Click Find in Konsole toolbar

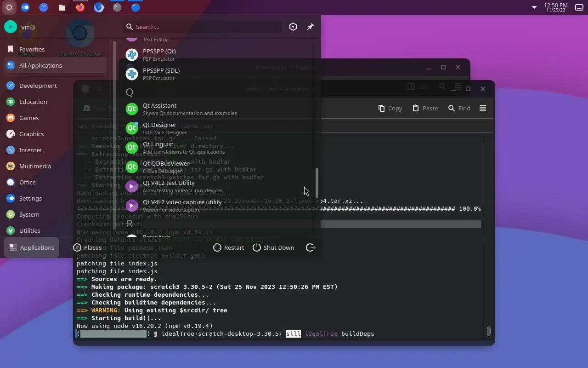459,108
